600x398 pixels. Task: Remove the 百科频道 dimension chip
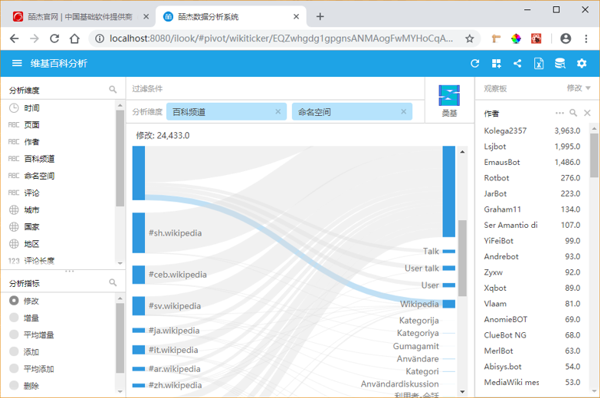coord(278,112)
